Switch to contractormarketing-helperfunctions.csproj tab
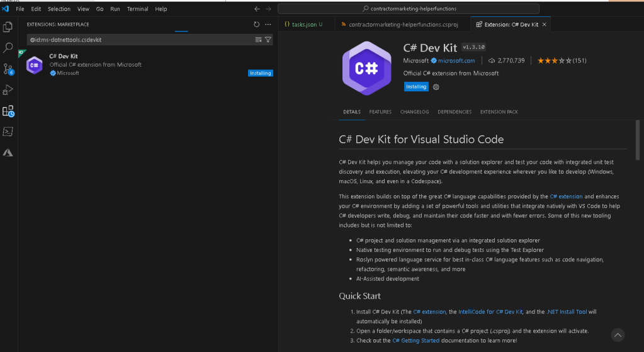 point(403,25)
